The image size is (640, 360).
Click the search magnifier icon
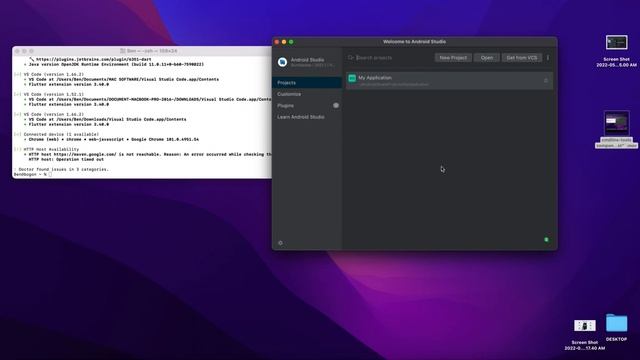[x=351, y=58]
